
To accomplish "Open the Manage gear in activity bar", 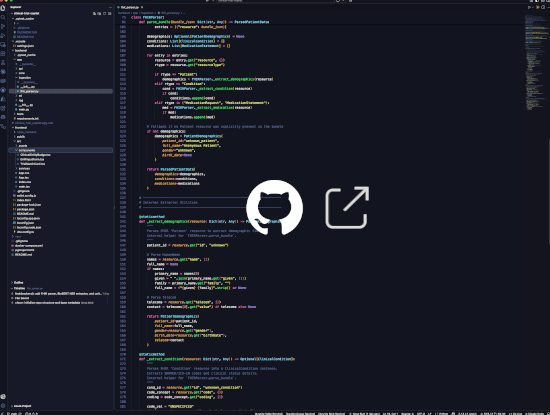I will (3, 406).
